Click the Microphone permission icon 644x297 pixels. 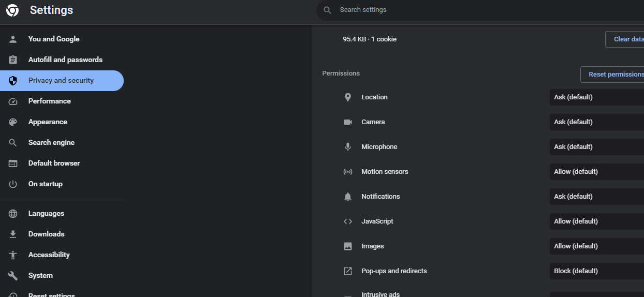(348, 147)
